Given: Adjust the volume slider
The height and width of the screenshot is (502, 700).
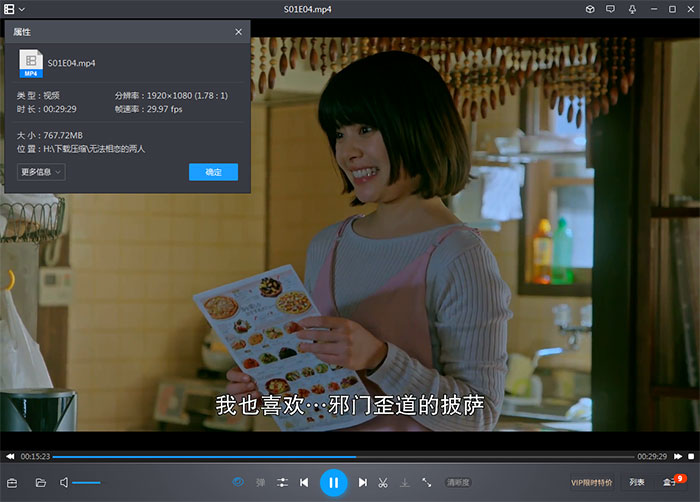Looking at the screenshot, I should 88,483.
